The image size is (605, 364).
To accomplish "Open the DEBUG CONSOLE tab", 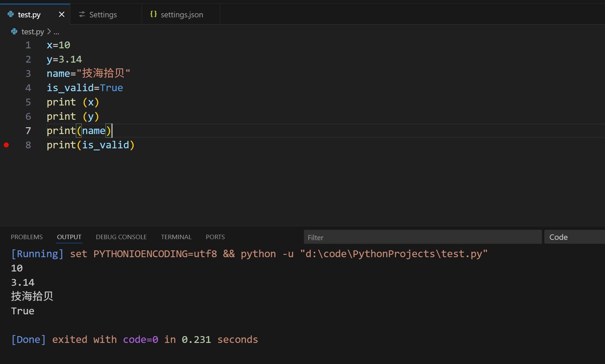I will point(121,237).
